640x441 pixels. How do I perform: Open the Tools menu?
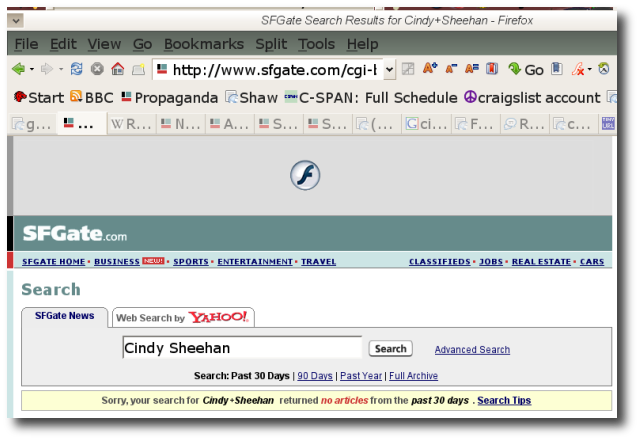(316, 44)
